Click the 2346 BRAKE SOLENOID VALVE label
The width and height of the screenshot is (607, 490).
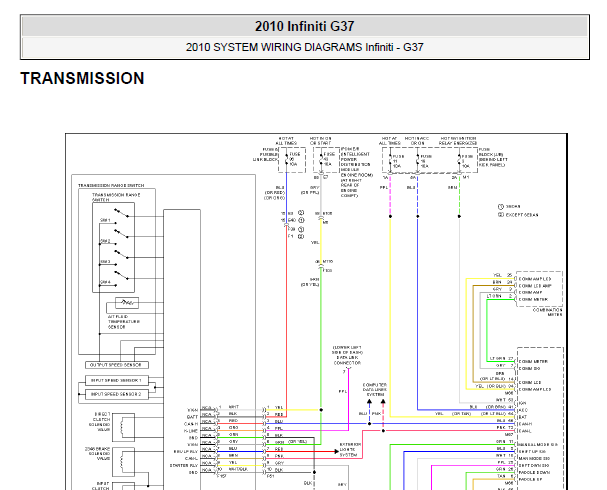(98, 454)
